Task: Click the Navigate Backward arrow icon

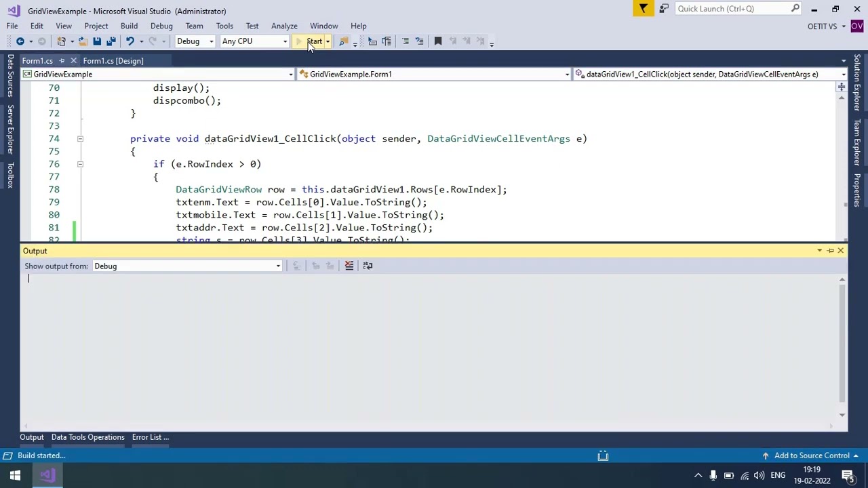Action: pyautogui.click(x=20, y=41)
